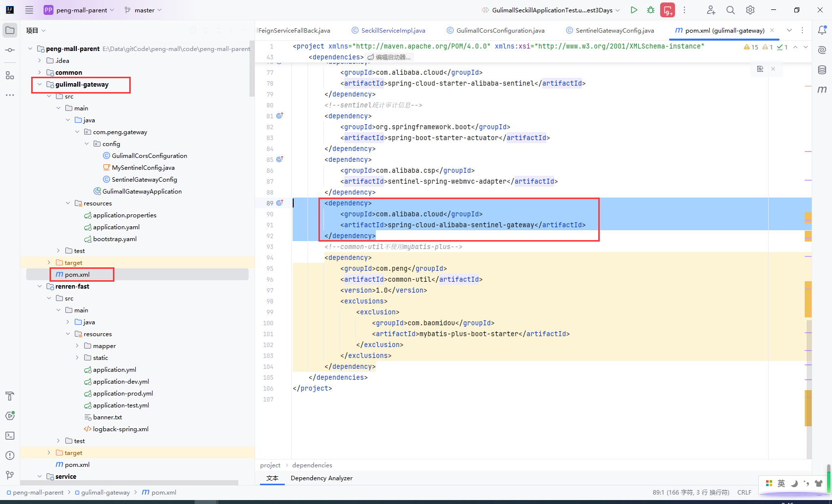This screenshot has height=504, width=832.
Task: Open the 项目 view mode dropdown
Action: click(x=36, y=30)
